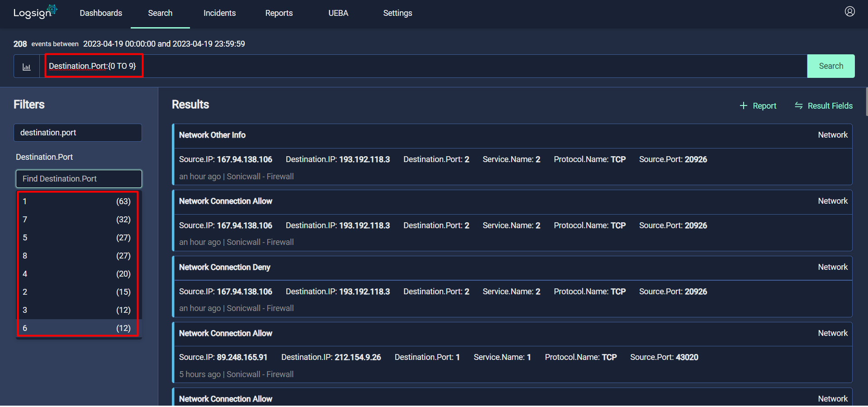The width and height of the screenshot is (868, 407).
Task: Click the destination.port filter search box
Action: click(78, 133)
